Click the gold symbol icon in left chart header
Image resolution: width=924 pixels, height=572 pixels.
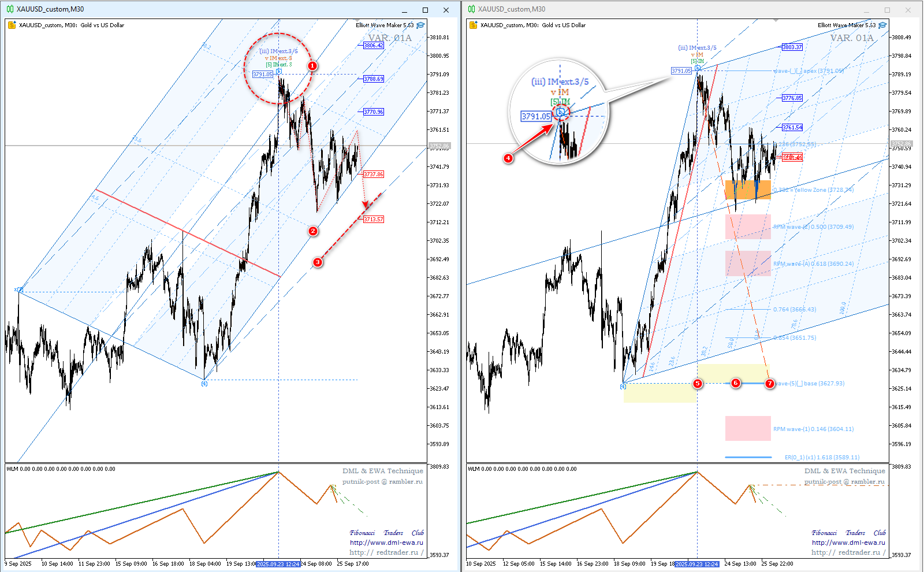click(12, 25)
